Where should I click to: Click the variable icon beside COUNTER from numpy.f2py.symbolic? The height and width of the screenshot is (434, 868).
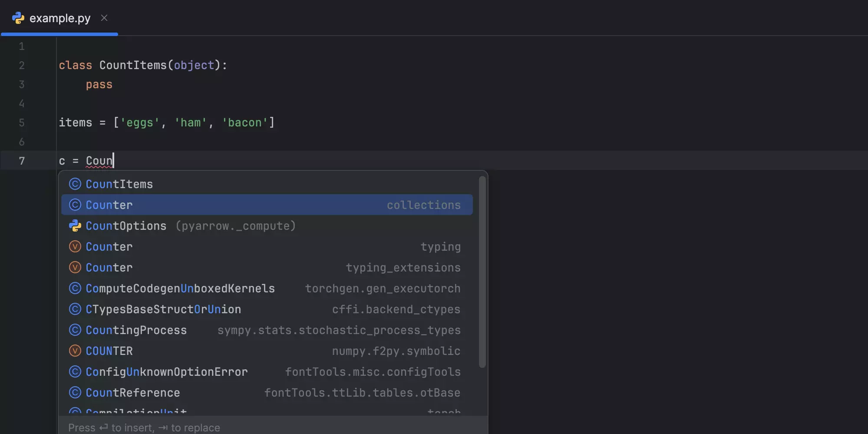75,351
